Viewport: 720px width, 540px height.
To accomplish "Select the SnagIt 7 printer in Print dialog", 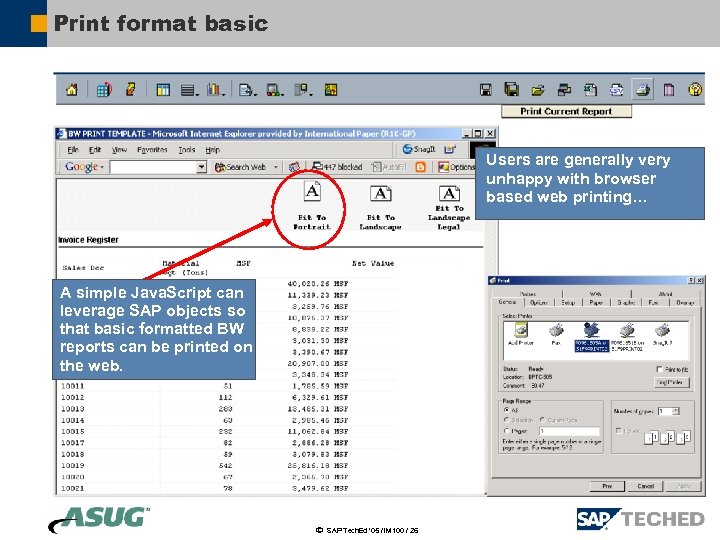I will [x=662, y=334].
